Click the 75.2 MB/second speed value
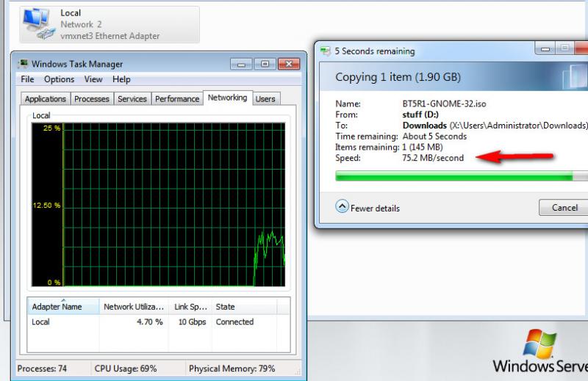The width and height of the screenshot is (588, 381). 433,158
